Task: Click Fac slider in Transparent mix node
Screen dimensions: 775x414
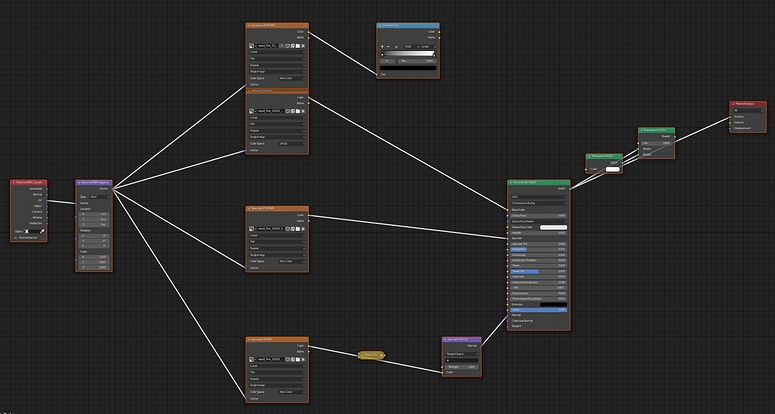Action: (x=656, y=143)
